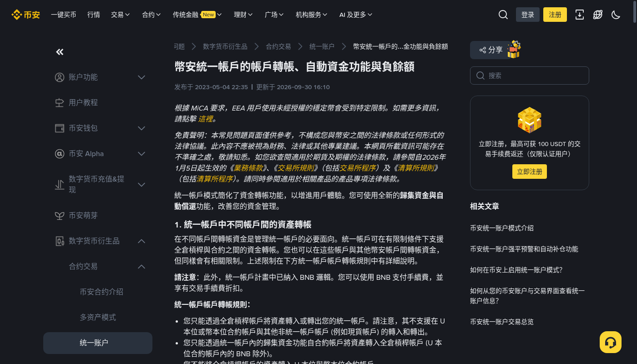Follow the 這裡 link in MiCA notice
This screenshot has height=364, width=637.
[206, 119]
